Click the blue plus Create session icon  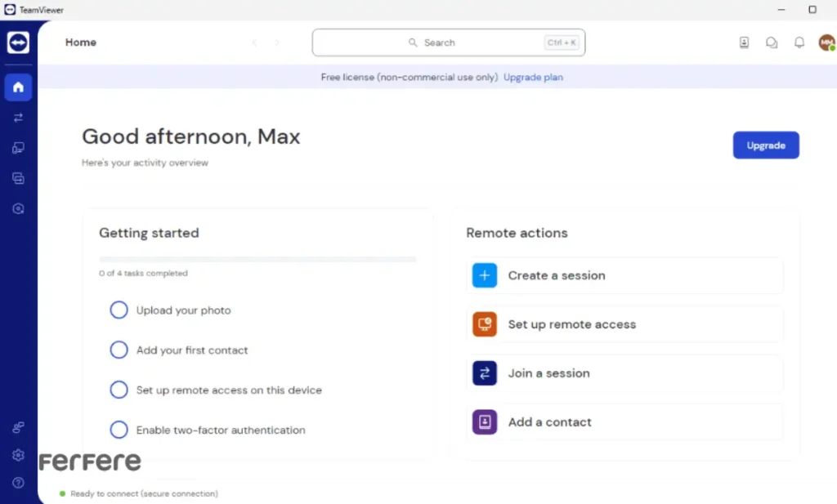tap(485, 276)
